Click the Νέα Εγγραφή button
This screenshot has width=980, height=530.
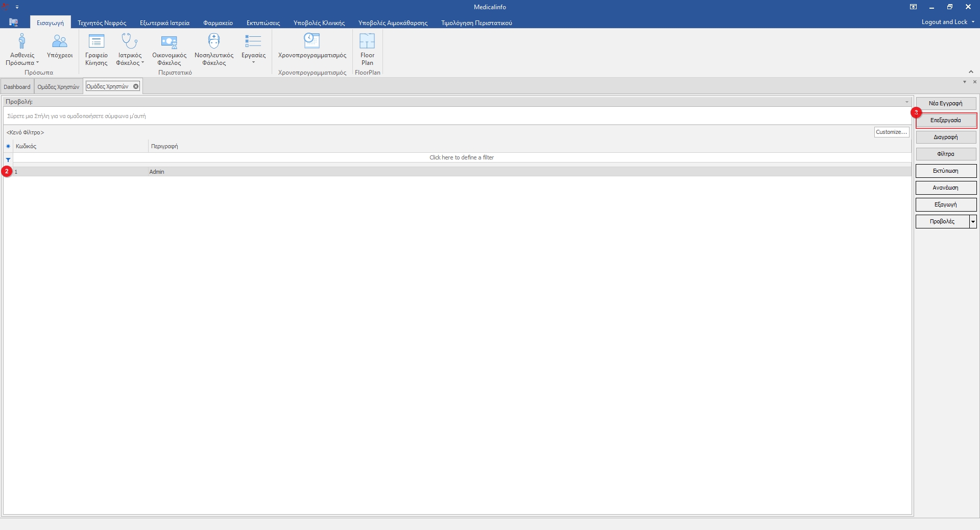click(945, 103)
